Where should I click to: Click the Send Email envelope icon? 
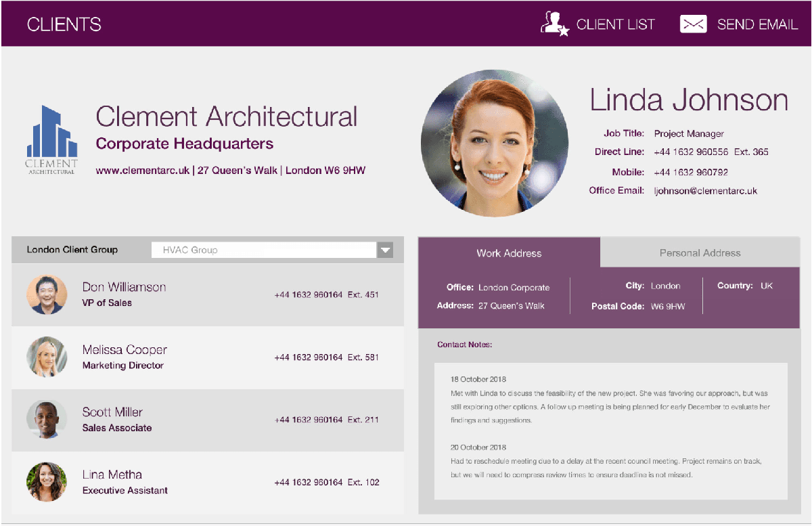(694, 24)
